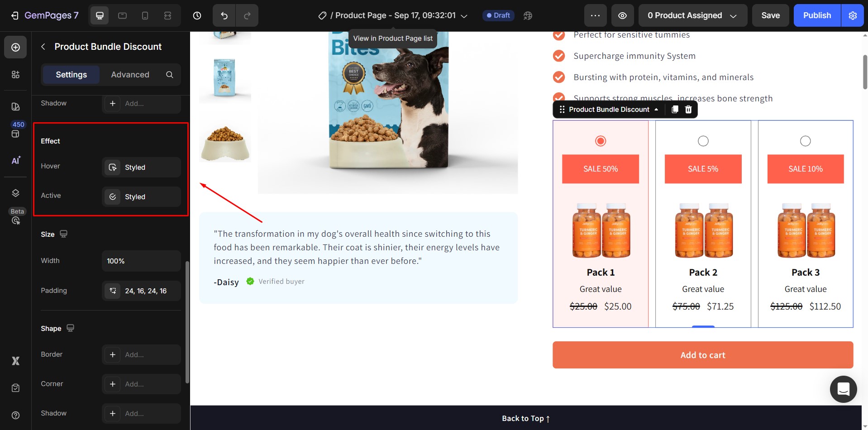The height and width of the screenshot is (430, 868).
Task: Open the layers panel icon
Action: [x=15, y=193]
